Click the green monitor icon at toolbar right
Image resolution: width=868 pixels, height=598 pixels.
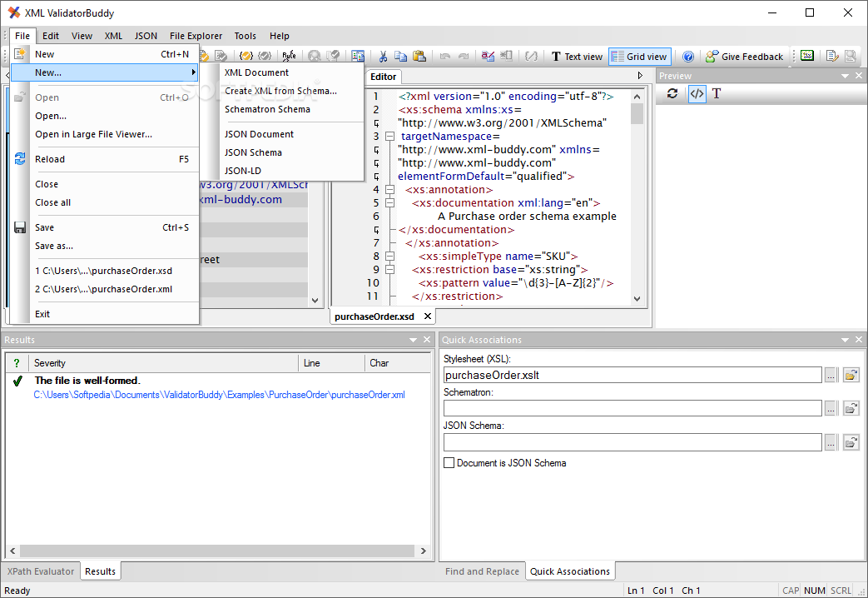(807, 56)
